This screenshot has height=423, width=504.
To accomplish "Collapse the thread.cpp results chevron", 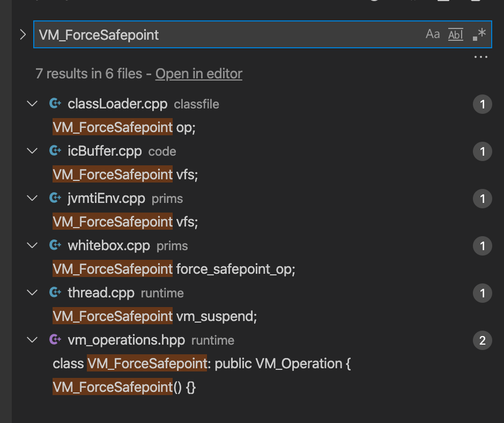I will (x=32, y=293).
